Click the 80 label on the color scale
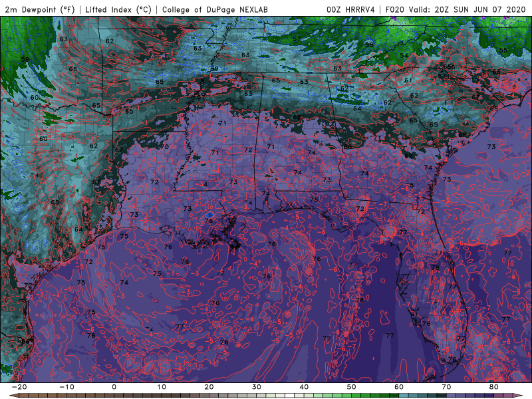Screen dimensions: 532x399 point(494,387)
